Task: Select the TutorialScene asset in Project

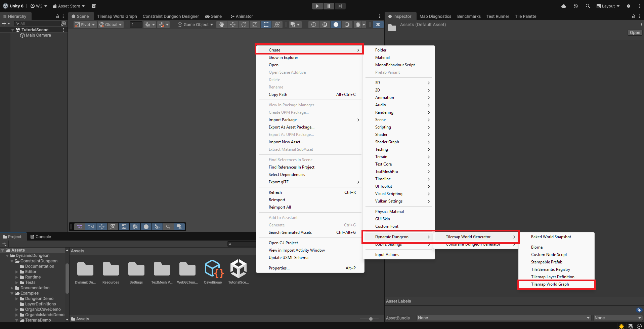Action: click(x=239, y=272)
